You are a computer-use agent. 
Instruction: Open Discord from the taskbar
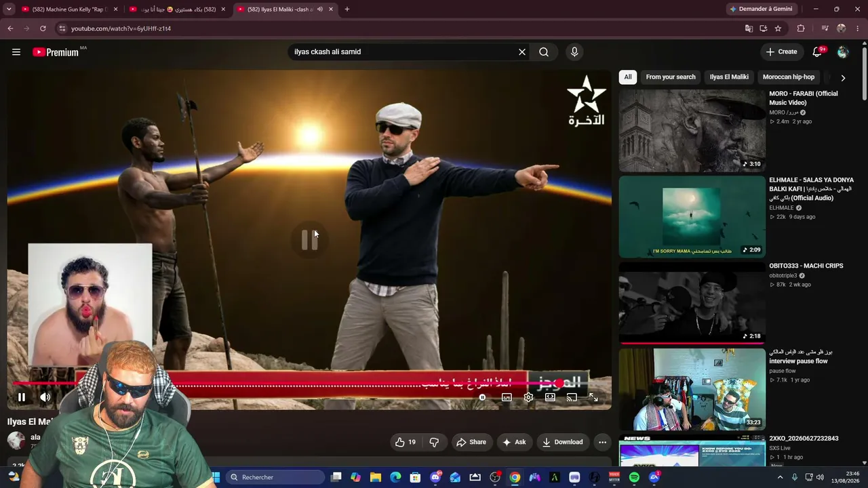pos(435,478)
